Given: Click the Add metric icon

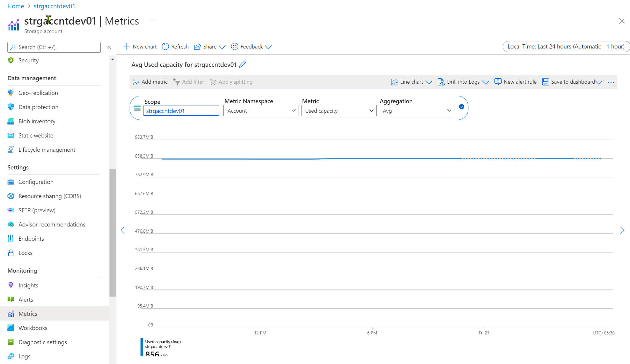Looking at the screenshot, I should (x=136, y=82).
